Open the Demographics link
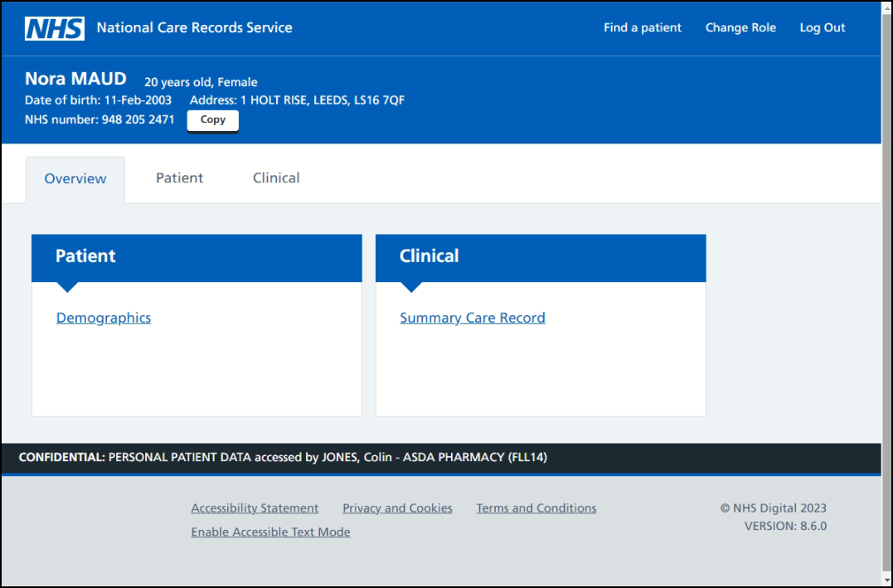Viewport: 893px width, 588px height. [104, 318]
